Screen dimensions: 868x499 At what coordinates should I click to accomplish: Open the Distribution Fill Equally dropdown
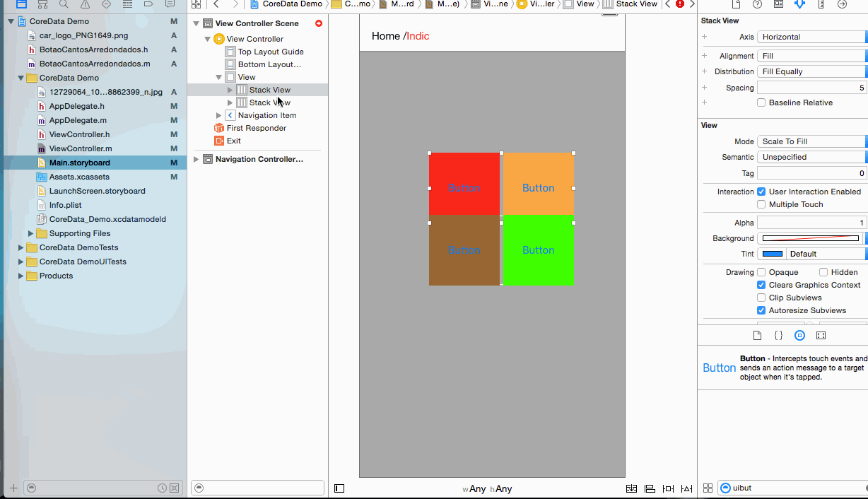pos(812,71)
